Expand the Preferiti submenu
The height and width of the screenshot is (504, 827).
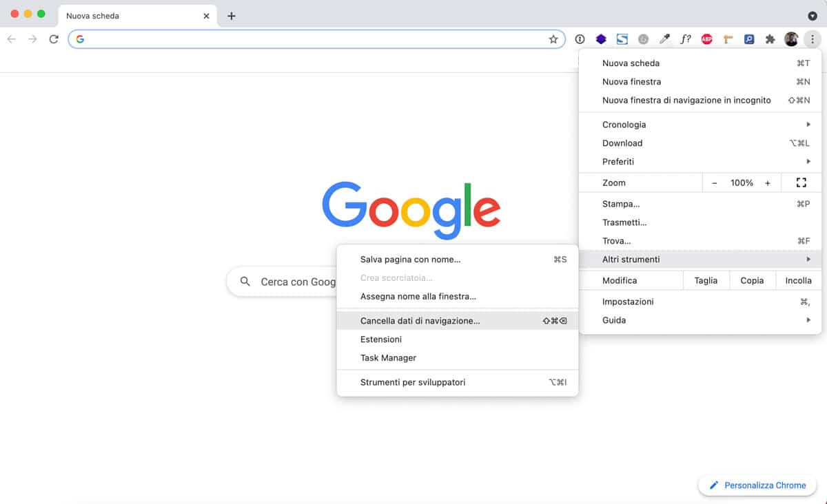(x=700, y=162)
